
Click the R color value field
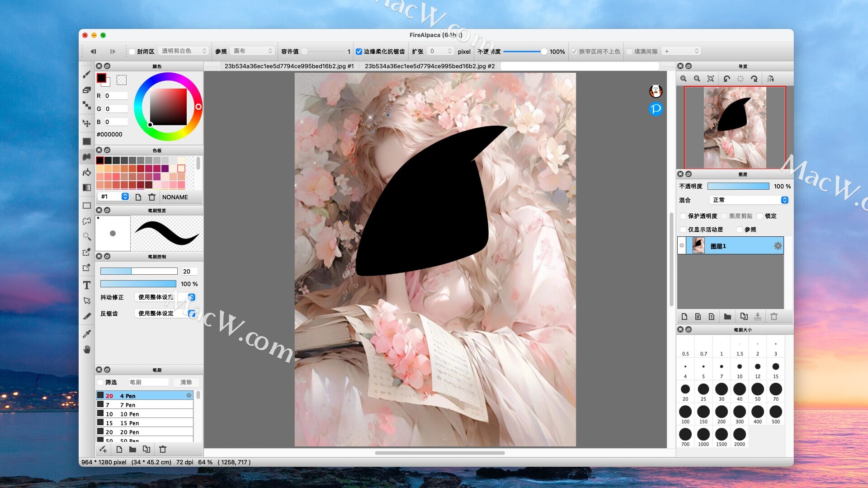point(116,96)
